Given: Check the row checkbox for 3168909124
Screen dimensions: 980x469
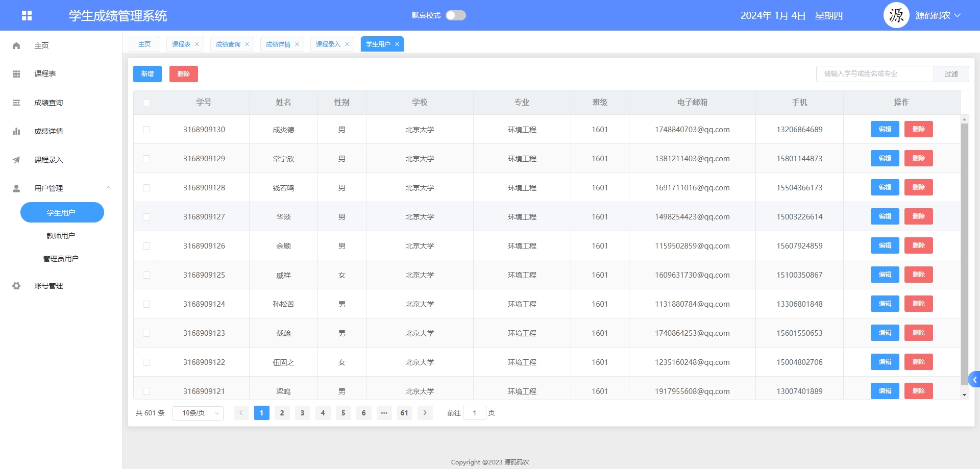Looking at the screenshot, I should 146,304.
